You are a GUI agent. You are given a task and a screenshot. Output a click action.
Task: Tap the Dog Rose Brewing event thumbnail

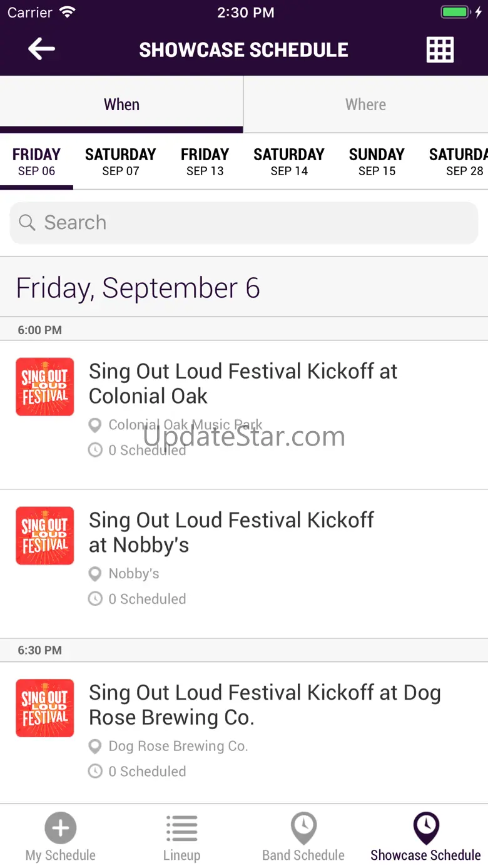pos(45,708)
